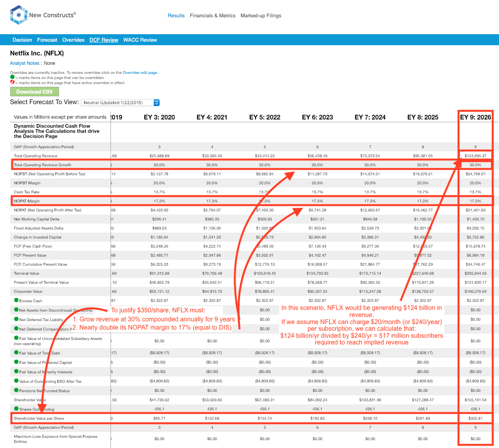This screenshot has width=499, height=448.
Task: Click the Present Value of Terminal Value label
Action: (42, 283)
